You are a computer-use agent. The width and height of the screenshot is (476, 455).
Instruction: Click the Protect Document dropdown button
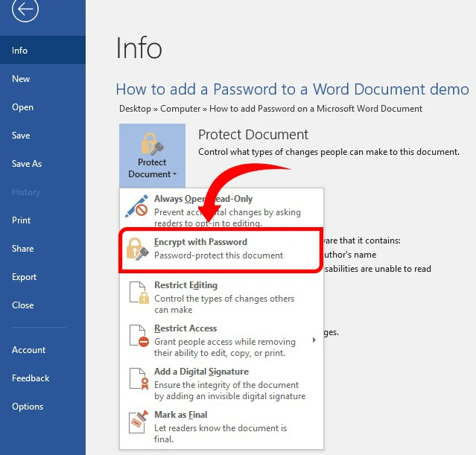tap(152, 156)
